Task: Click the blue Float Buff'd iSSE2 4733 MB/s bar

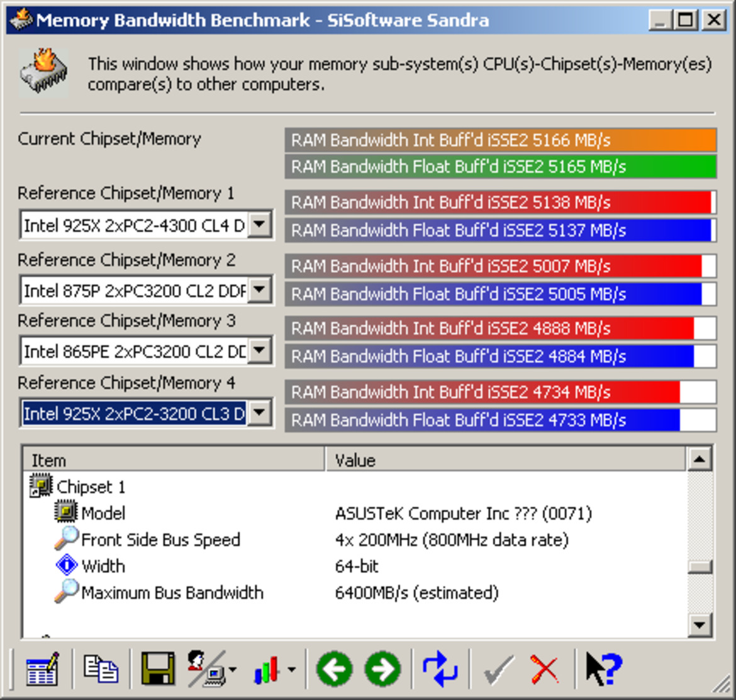Action: coord(500,419)
